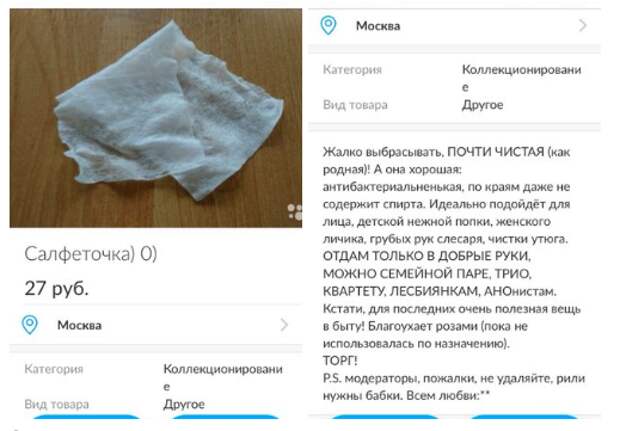Expand the Москва row chevron under the price
Screen dimensions: 620x431
(284, 325)
